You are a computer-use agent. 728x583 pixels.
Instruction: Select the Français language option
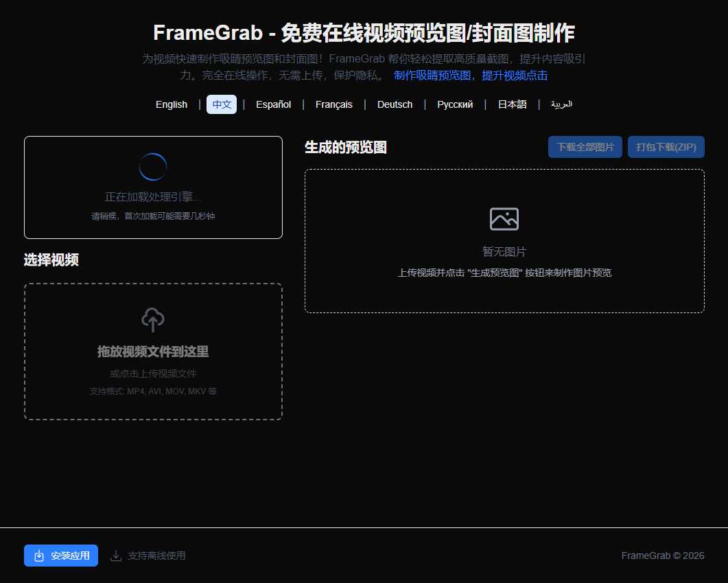tap(333, 104)
